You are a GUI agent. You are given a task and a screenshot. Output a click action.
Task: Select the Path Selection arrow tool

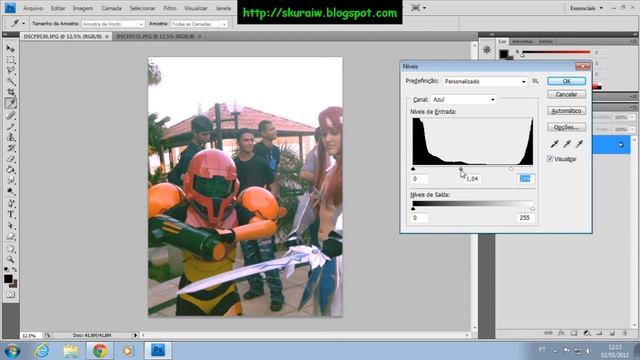11,225
